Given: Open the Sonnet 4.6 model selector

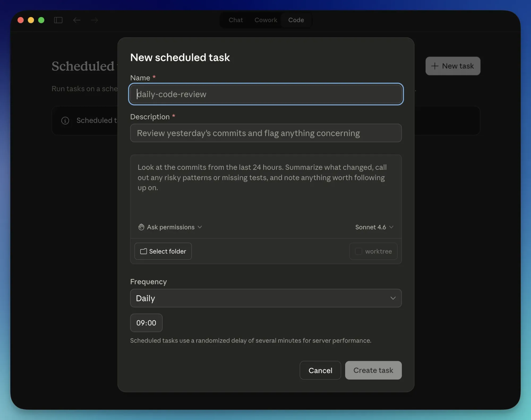Looking at the screenshot, I should (374, 227).
